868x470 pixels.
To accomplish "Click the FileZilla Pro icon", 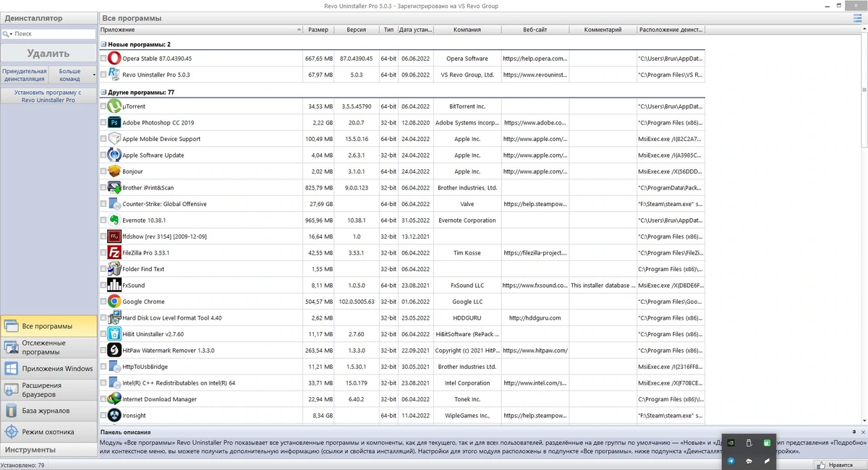I will pos(114,253).
